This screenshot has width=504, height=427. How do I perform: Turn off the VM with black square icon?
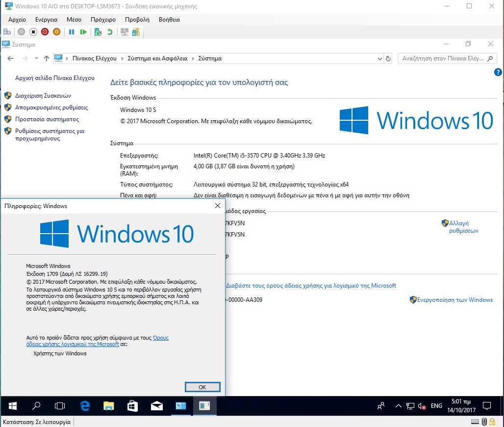tap(33, 32)
